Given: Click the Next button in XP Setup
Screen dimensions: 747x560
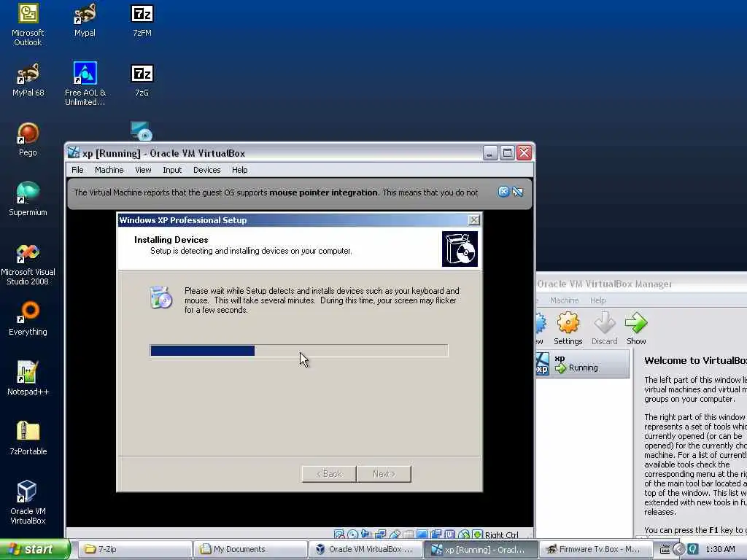Looking at the screenshot, I should 384,474.
